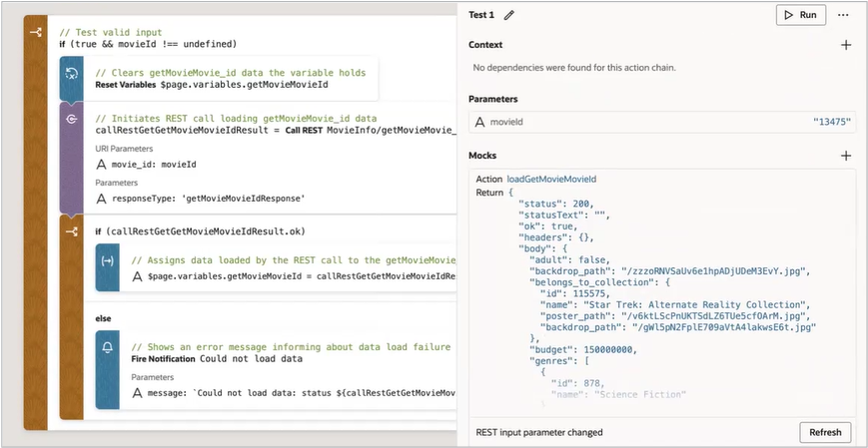The height and width of the screenshot is (448, 868).
Task: Select the Reset Variables action icon
Action: [71, 73]
